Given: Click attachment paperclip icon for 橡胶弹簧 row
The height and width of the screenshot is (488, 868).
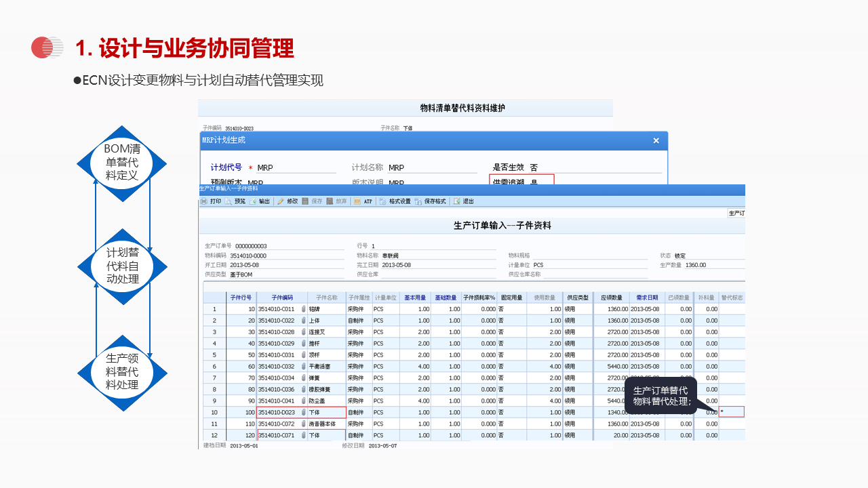Looking at the screenshot, I should 304,390.
